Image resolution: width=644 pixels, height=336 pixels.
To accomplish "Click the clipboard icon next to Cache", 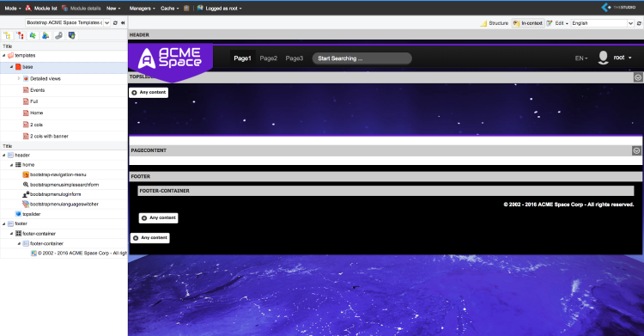I will pyautogui.click(x=186, y=9).
